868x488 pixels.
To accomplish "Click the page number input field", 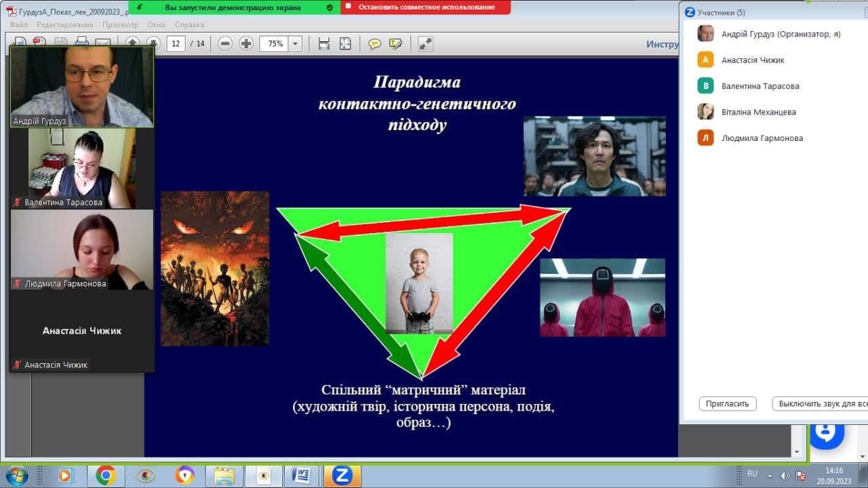I will click(176, 44).
